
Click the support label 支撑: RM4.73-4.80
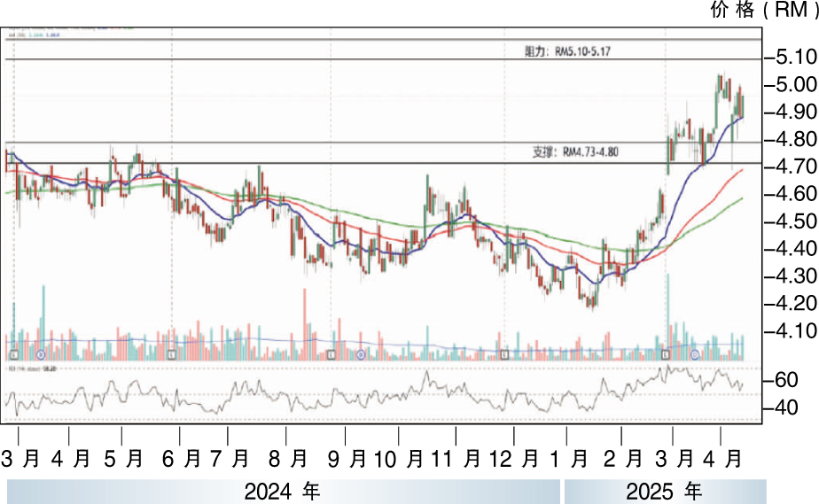pyautogui.click(x=575, y=152)
